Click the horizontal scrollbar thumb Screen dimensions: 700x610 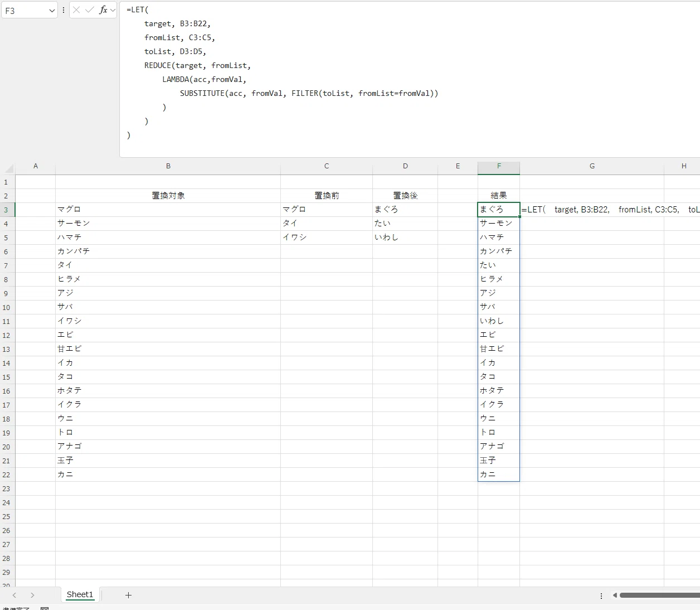tap(659, 595)
